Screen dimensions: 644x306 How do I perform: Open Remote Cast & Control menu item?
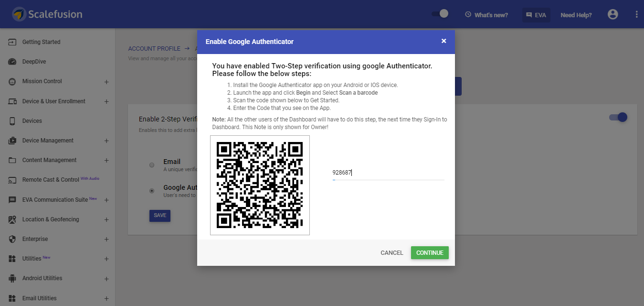pos(51,180)
